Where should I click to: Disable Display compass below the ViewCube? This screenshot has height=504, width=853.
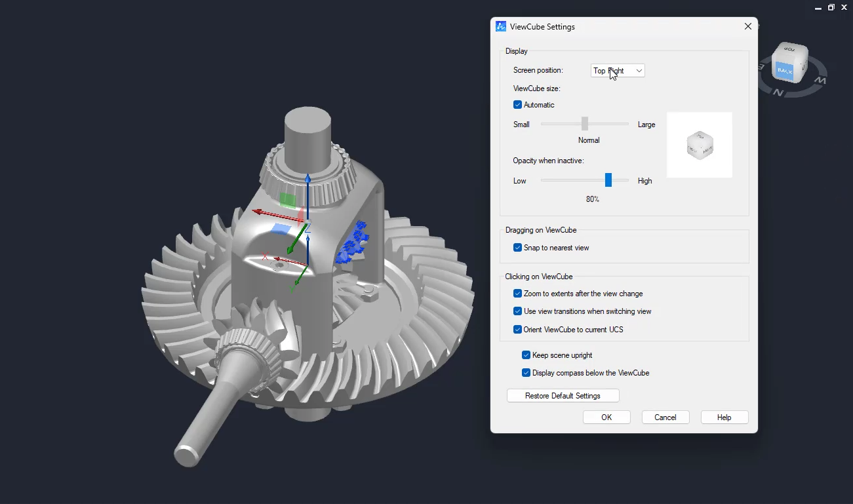pyautogui.click(x=526, y=373)
